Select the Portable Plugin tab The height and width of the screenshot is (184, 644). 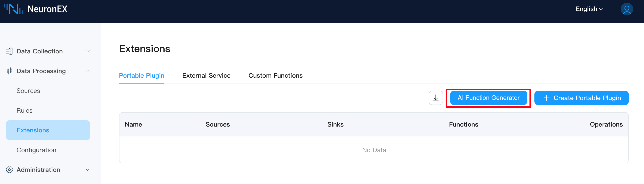(141, 75)
